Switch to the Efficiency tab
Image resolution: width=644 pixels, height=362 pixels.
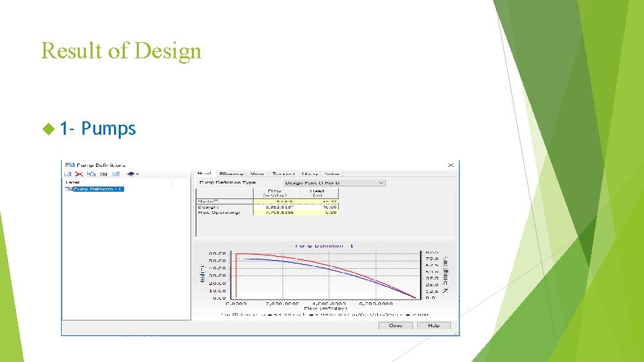(231, 174)
